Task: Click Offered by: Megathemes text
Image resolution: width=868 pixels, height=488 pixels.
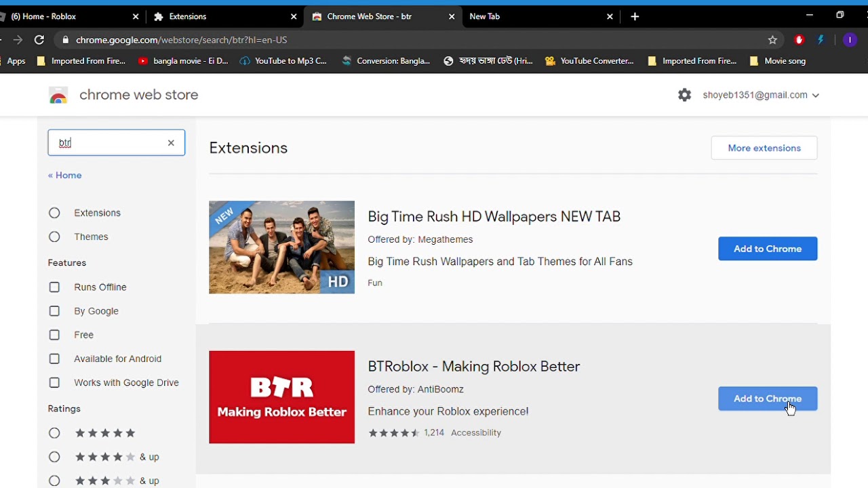Action: coord(420,239)
